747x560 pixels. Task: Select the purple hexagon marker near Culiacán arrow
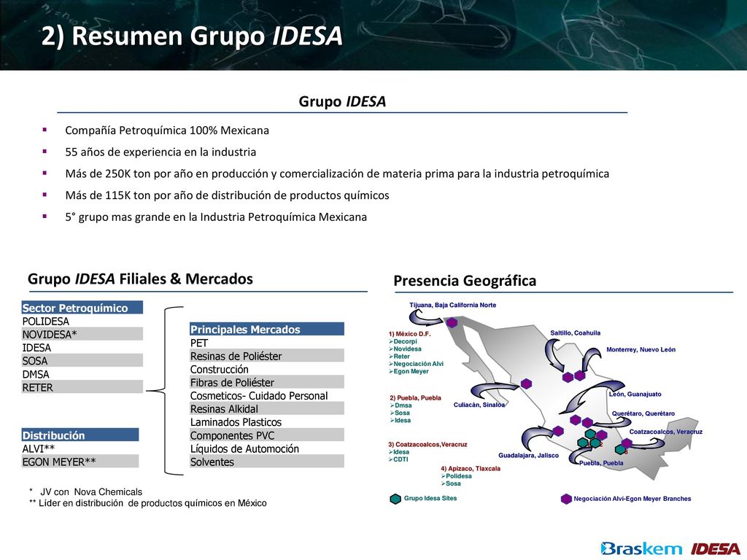[x=526, y=384]
